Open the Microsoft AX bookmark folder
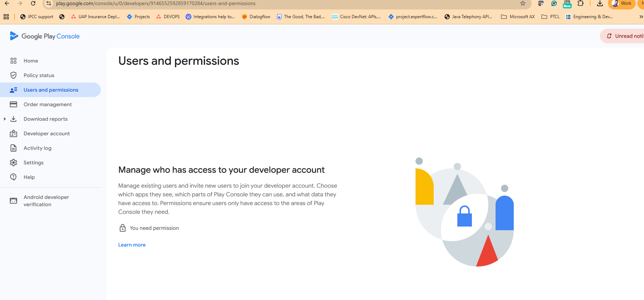This screenshot has height=300, width=644. pyautogui.click(x=518, y=17)
